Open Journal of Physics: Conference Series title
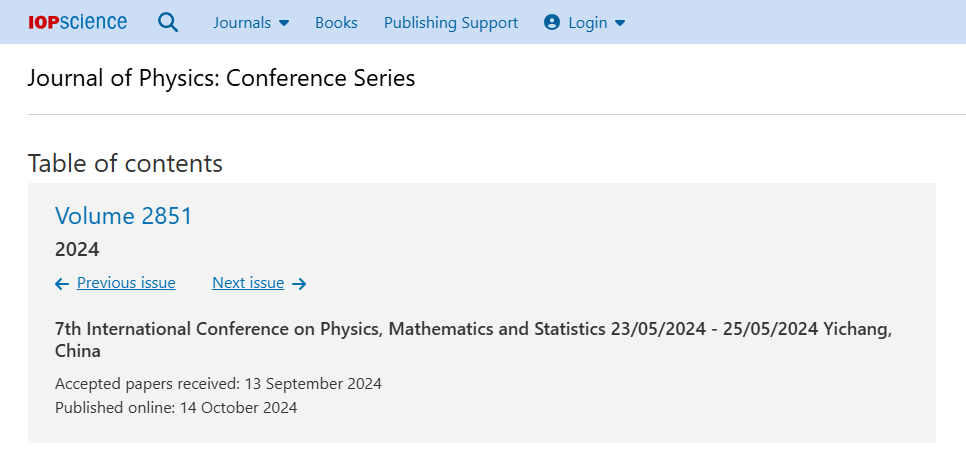Image resolution: width=966 pixels, height=468 pixels. [221, 78]
